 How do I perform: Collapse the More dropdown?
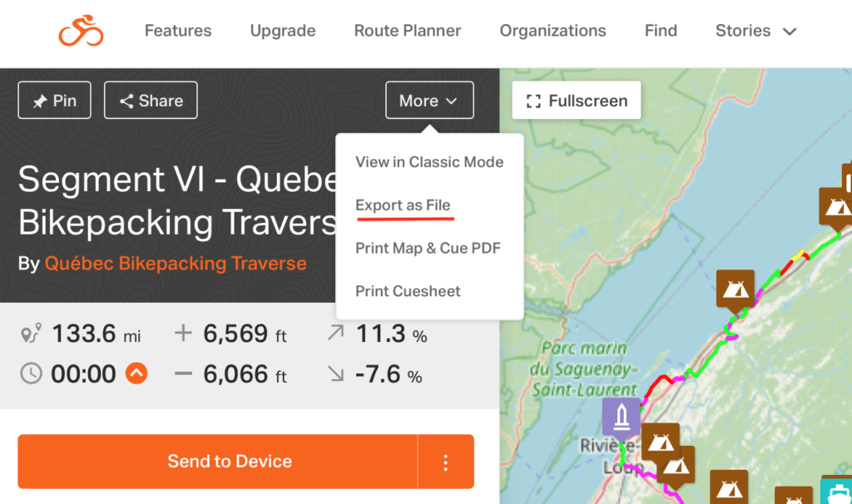pyautogui.click(x=429, y=101)
